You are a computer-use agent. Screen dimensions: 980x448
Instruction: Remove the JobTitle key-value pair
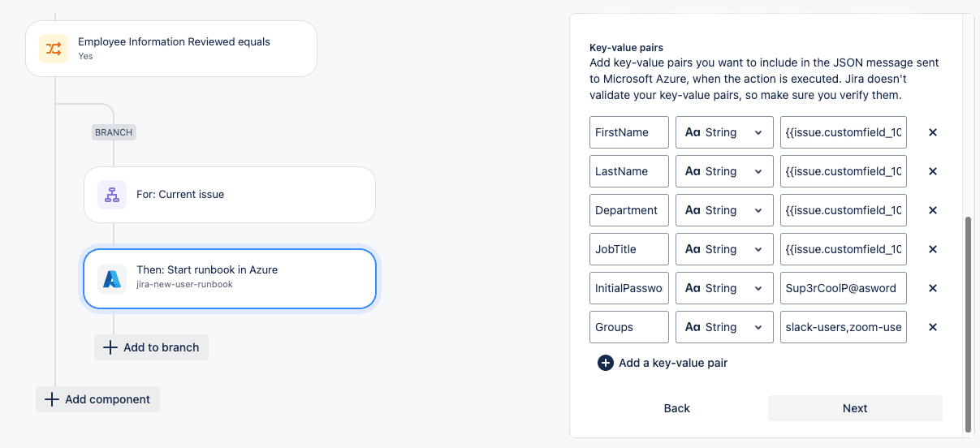pos(933,249)
